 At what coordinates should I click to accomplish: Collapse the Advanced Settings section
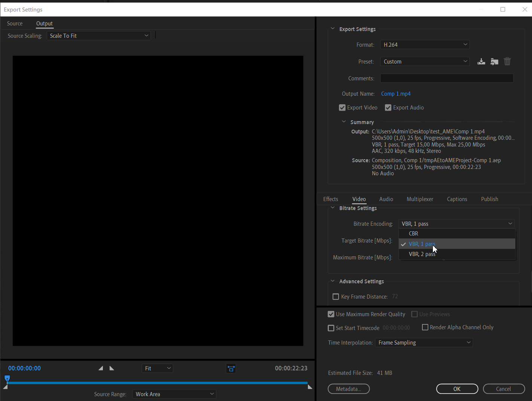333,281
